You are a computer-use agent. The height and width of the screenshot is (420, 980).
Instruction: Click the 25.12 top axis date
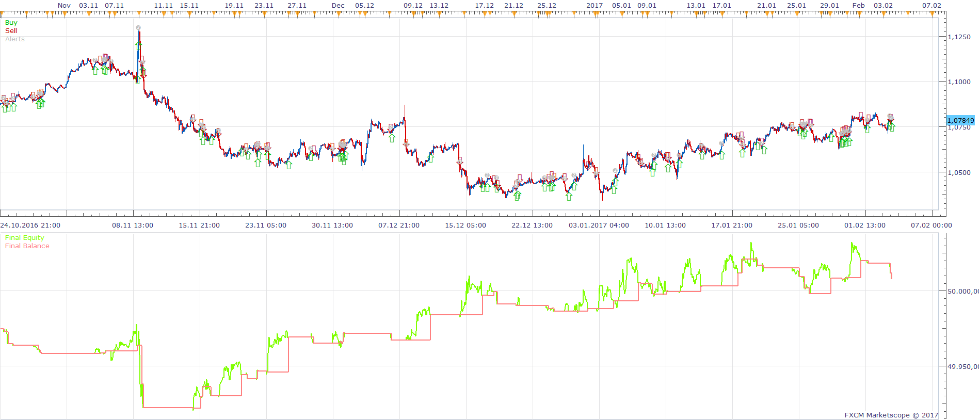(547, 6)
